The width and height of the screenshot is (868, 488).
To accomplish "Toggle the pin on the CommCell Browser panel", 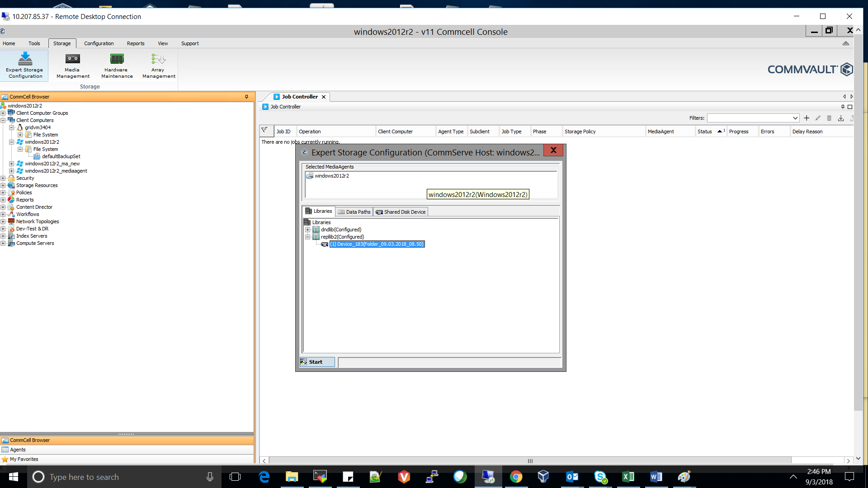I will (246, 96).
